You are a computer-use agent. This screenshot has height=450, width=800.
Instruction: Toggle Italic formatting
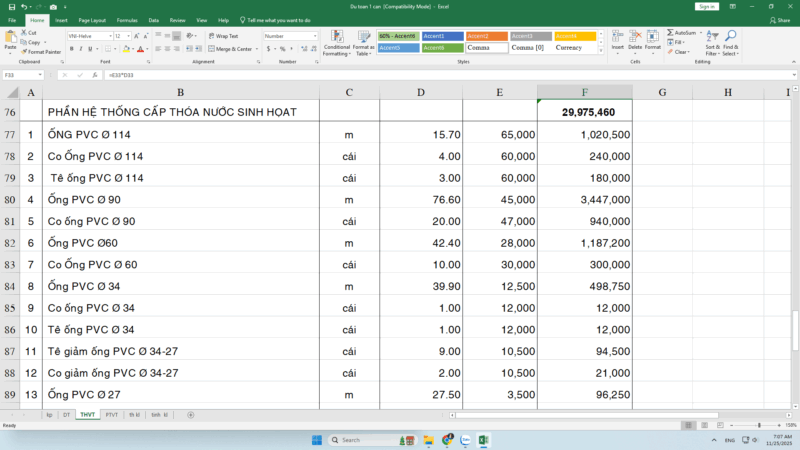tap(81, 48)
